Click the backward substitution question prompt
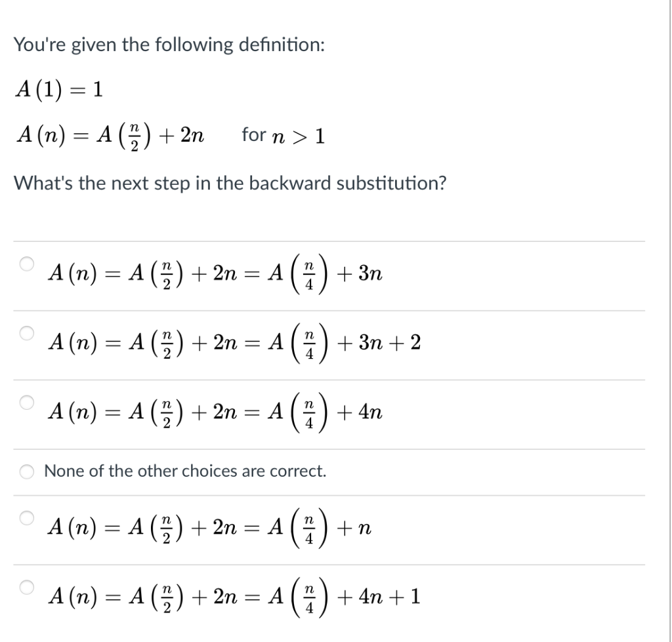Screen dimensions: 672x642 [231, 184]
